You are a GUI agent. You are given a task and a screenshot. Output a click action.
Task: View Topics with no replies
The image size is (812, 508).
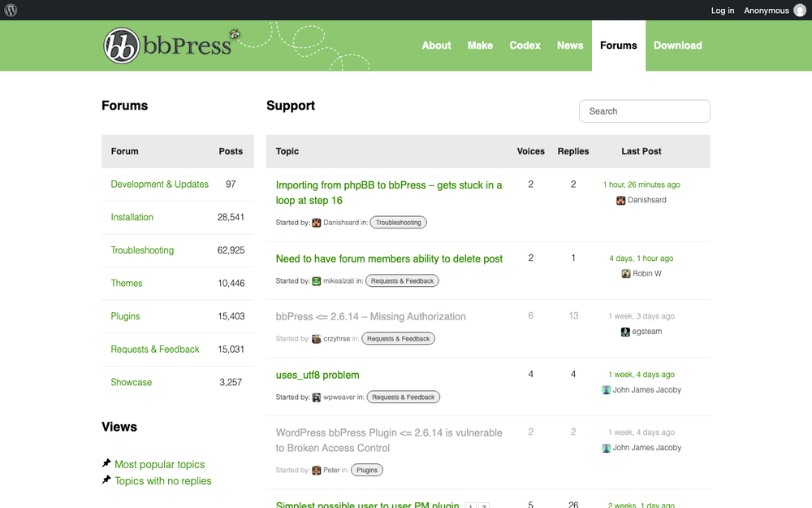[163, 481]
